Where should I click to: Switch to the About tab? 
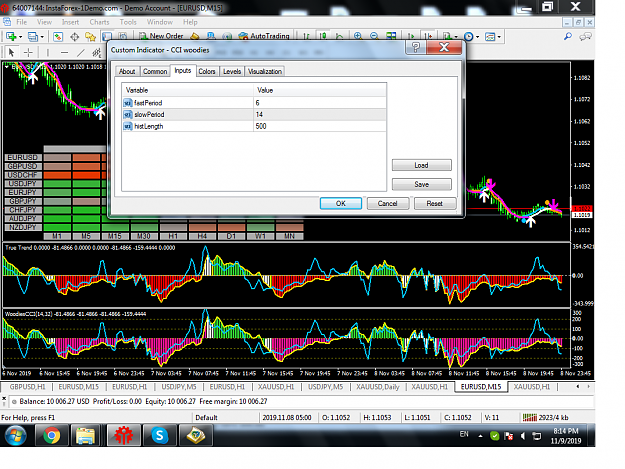coord(127,71)
